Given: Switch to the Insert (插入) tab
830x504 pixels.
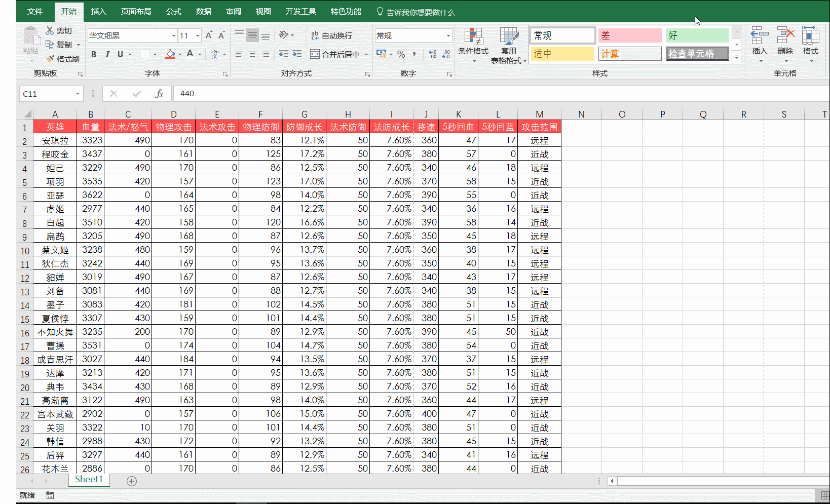Looking at the screenshot, I should tap(98, 11).
